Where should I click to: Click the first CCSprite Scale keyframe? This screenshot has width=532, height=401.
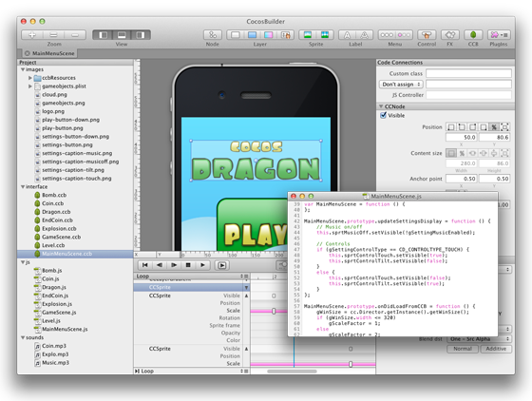tap(274, 311)
